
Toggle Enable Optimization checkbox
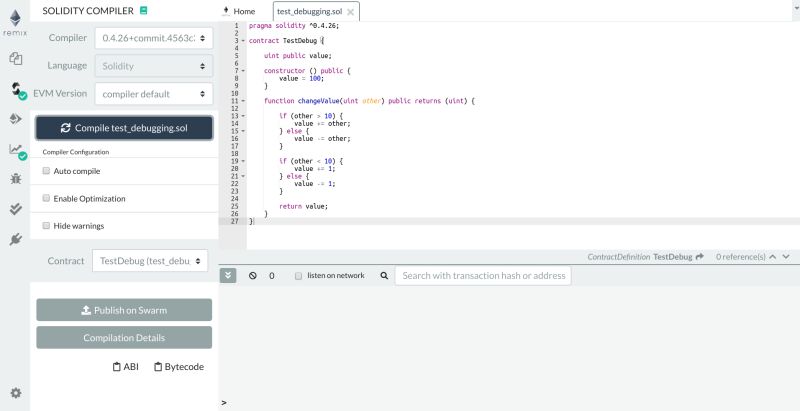click(46, 198)
